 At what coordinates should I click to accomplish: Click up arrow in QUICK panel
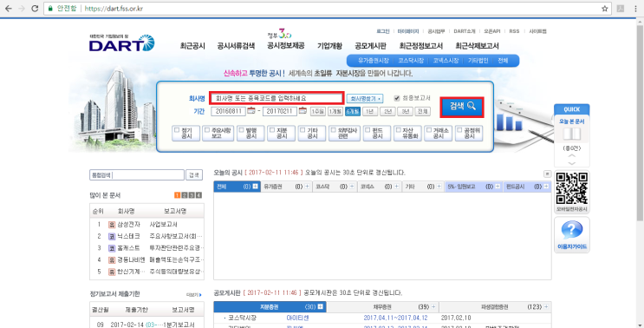click(x=572, y=156)
